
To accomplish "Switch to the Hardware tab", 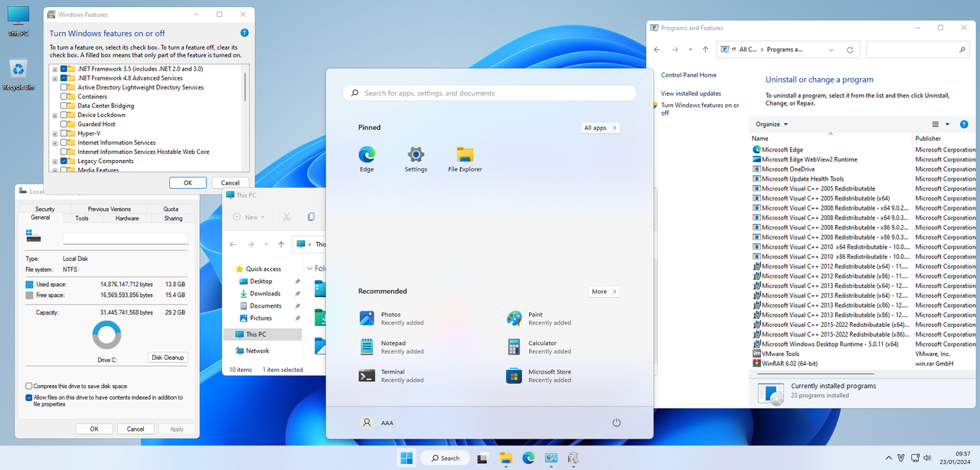I will click(127, 218).
